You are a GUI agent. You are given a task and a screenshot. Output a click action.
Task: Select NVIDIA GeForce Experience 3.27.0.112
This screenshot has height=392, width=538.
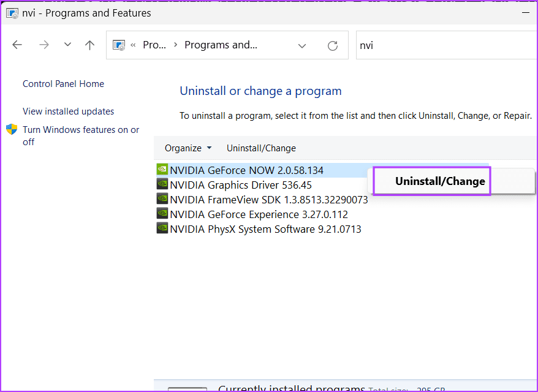[x=259, y=214]
